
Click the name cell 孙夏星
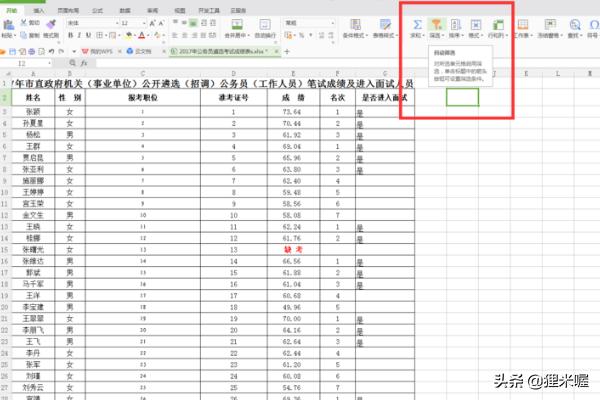click(33, 124)
